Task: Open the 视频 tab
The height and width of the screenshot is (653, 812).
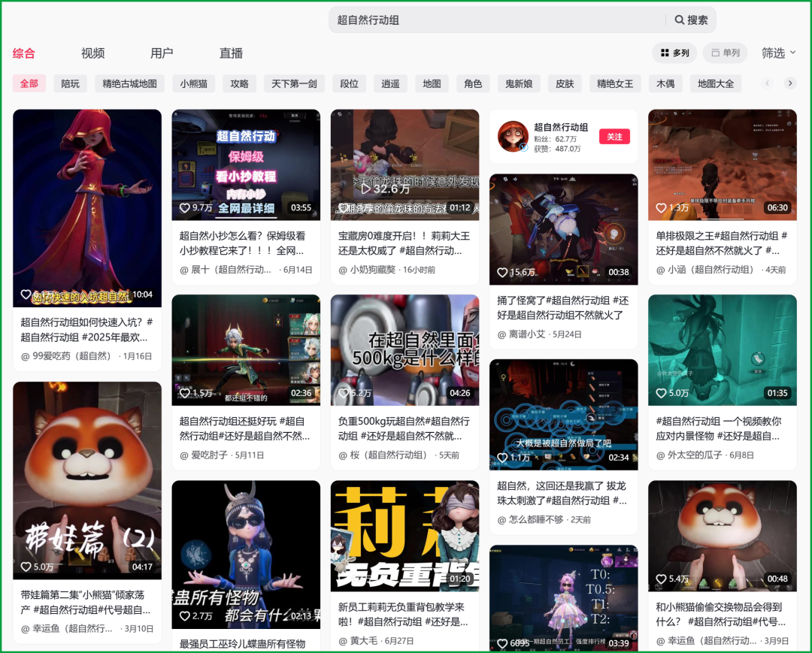Action: (x=92, y=53)
